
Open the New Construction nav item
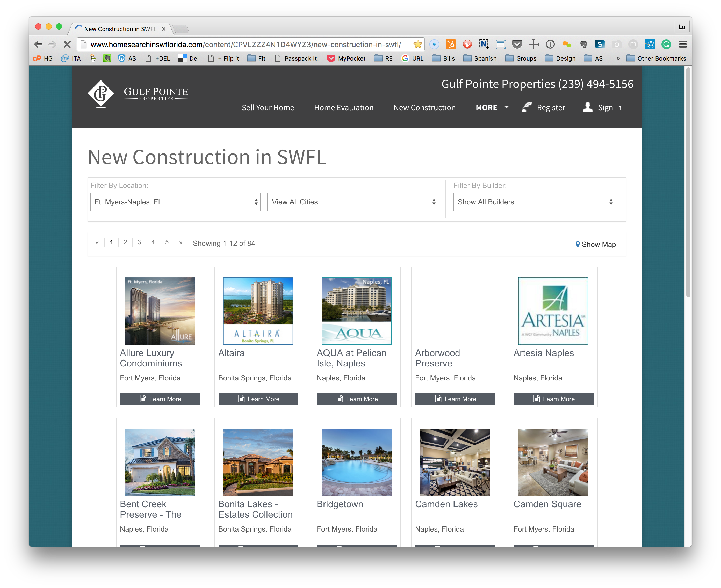tap(424, 108)
